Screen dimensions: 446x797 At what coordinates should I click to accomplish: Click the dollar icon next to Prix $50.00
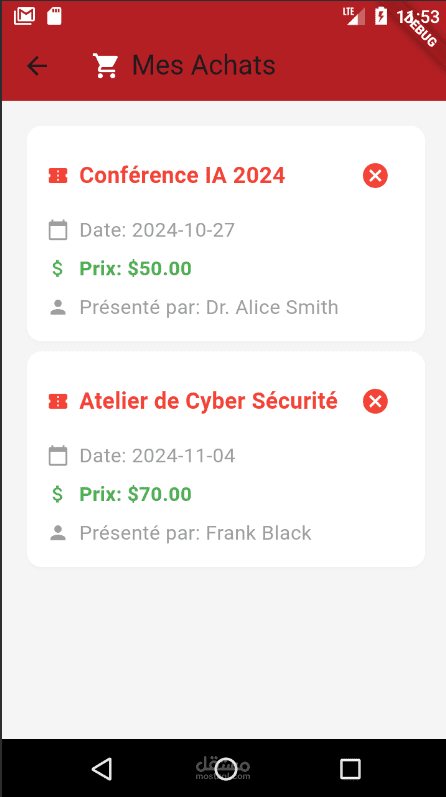(58, 268)
